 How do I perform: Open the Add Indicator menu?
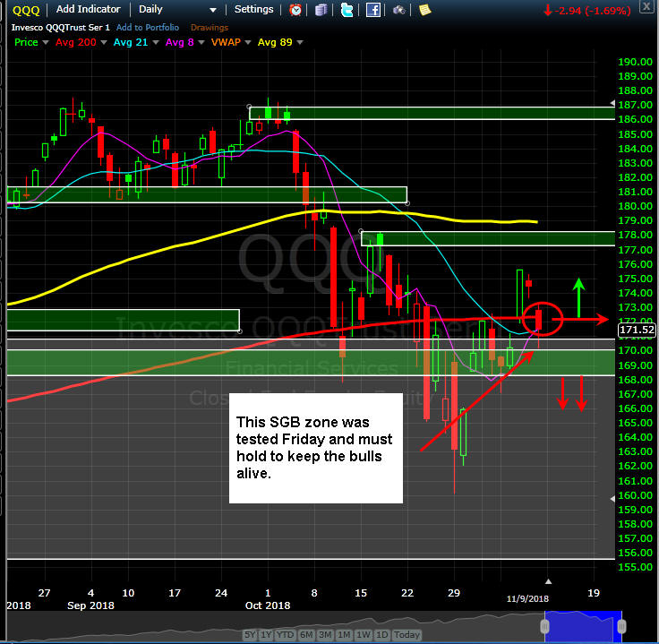click(x=89, y=9)
